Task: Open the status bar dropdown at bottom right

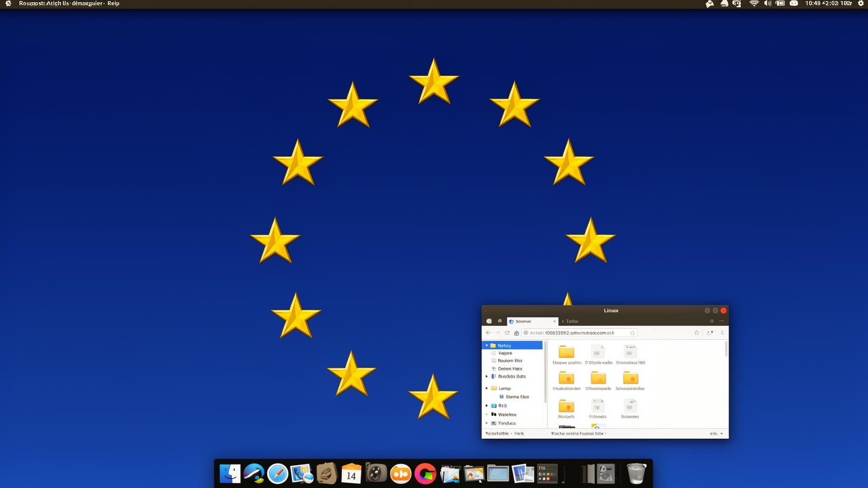Action: pos(717,434)
